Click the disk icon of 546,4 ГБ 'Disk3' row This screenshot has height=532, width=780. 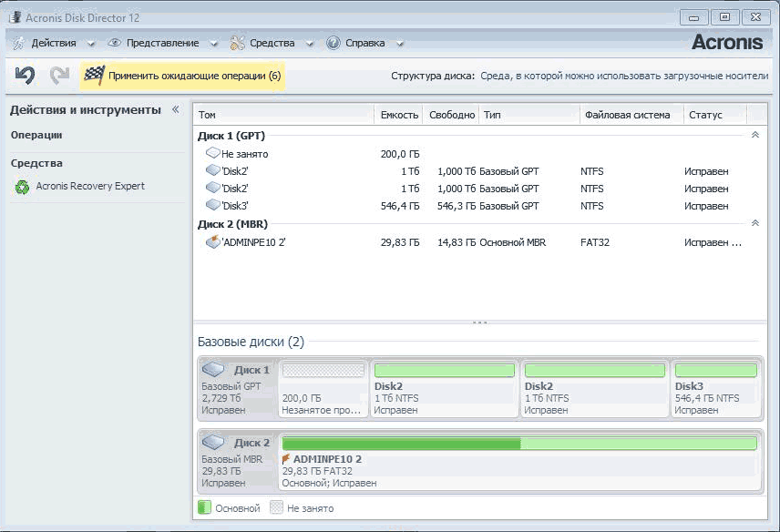[213, 205]
